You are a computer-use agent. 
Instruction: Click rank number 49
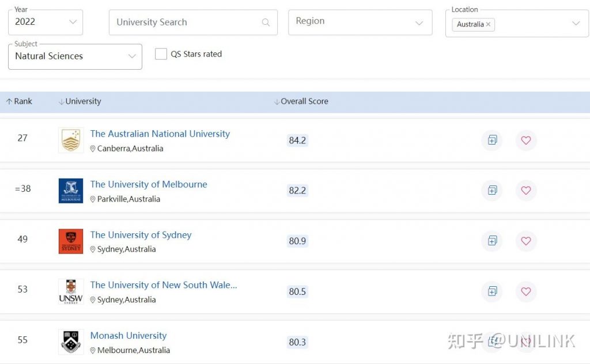click(x=22, y=239)
